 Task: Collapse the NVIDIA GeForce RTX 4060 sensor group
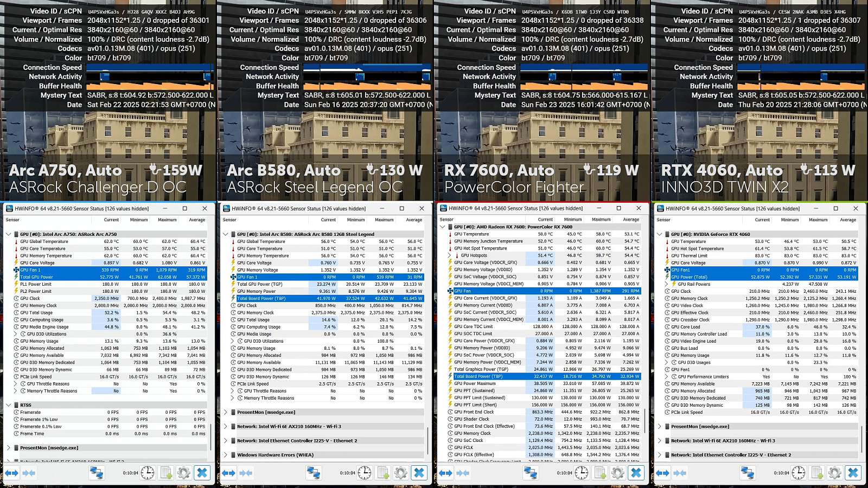(660, 234)
